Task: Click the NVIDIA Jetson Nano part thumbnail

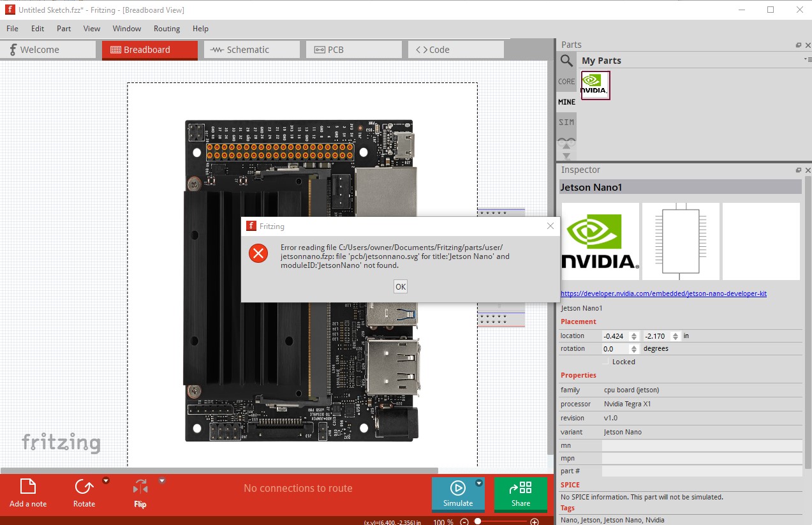Action: click(x=595, y=85)
